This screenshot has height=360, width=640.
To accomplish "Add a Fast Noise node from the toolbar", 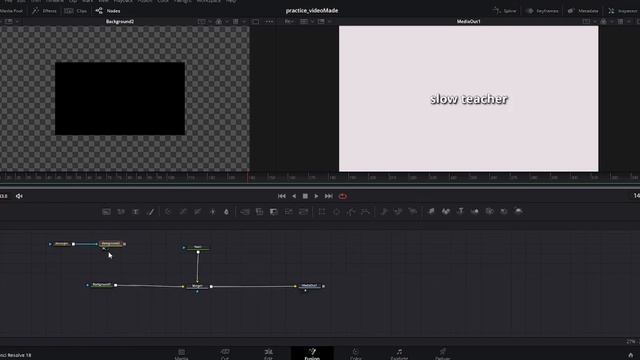I will coord(121,211).
